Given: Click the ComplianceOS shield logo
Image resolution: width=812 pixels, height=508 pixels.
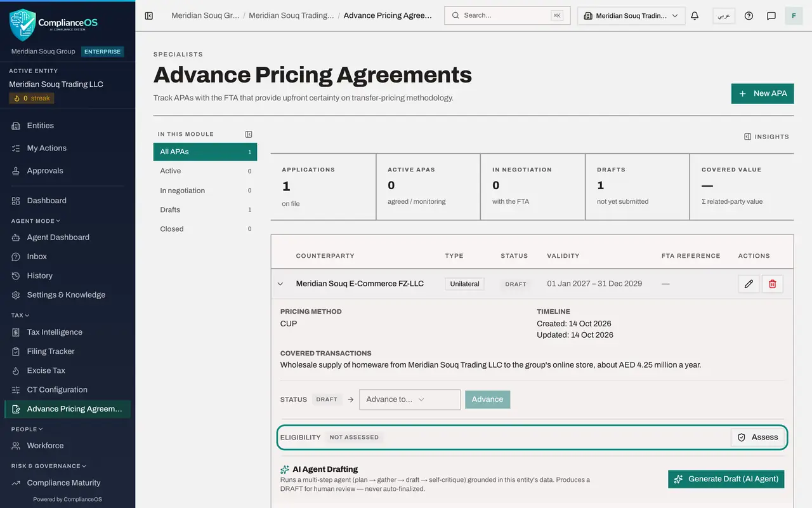Looking at the screenshot, I should pos(23,25).
